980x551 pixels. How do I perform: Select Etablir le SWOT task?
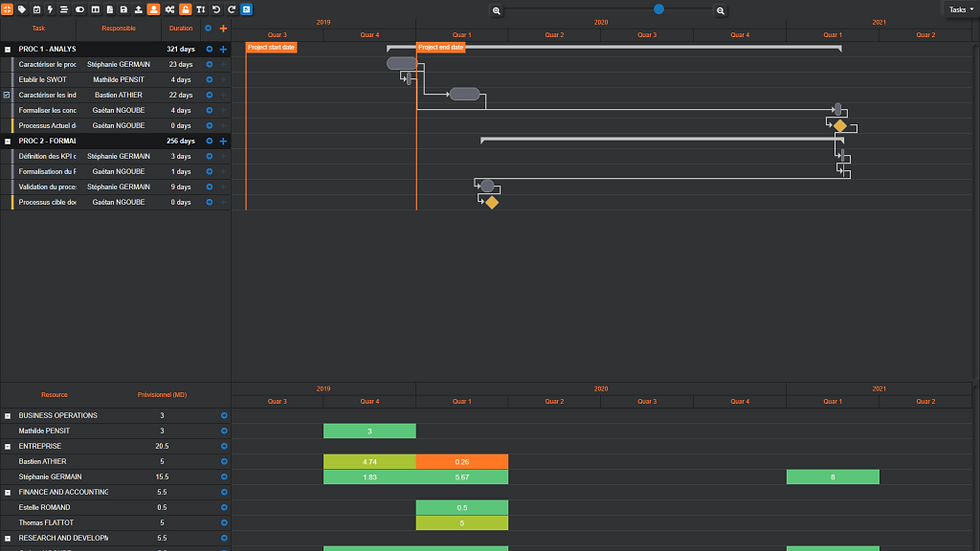pyautogui.click(x=42, y=80)
